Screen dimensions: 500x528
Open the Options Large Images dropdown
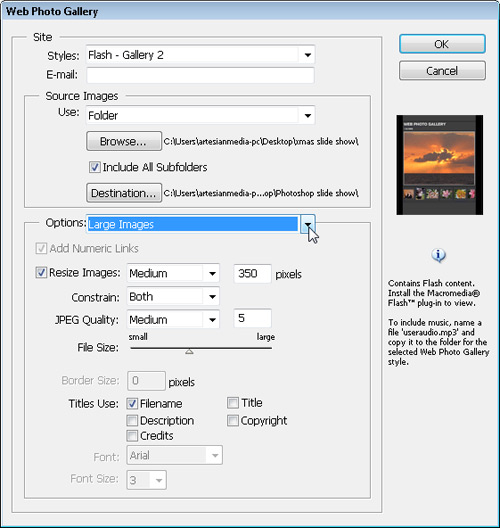(307, 224)
